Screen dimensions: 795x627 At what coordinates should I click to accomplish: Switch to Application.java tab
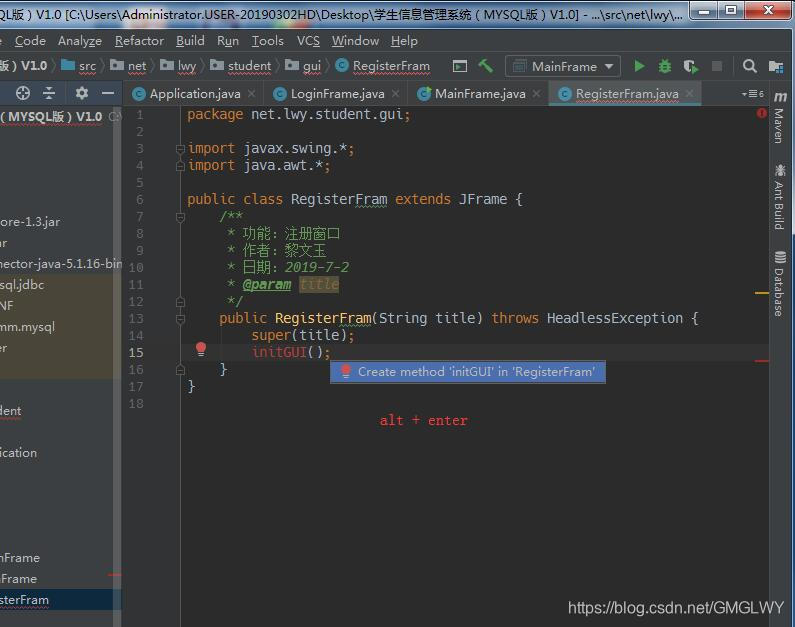tap(195, 94)
